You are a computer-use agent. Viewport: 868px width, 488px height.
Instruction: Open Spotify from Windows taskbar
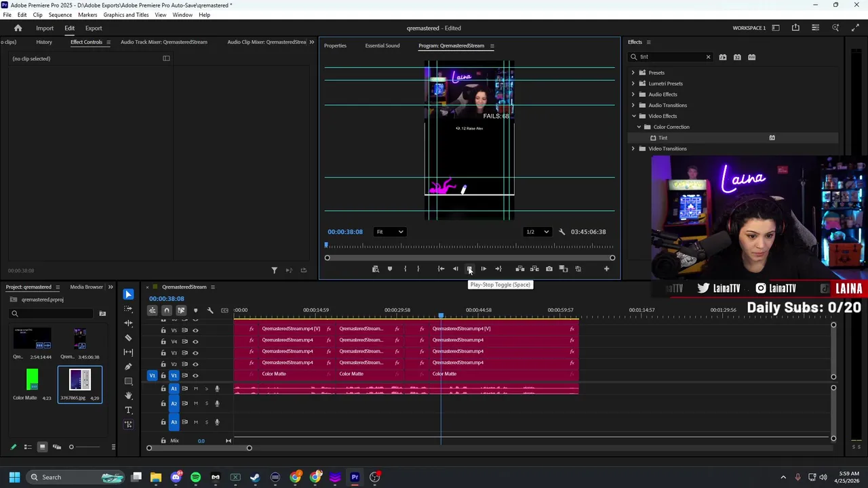(x=195, y=477)
